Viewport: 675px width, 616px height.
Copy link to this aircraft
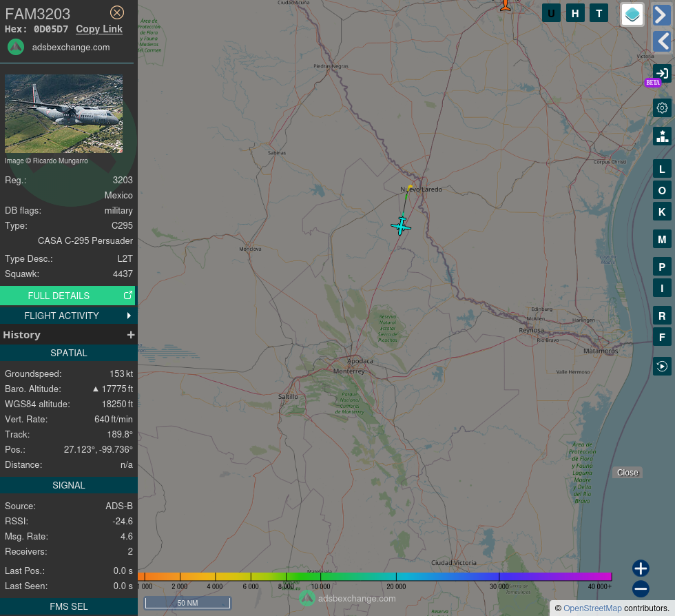pyautogui.click(x=99, y=29)
